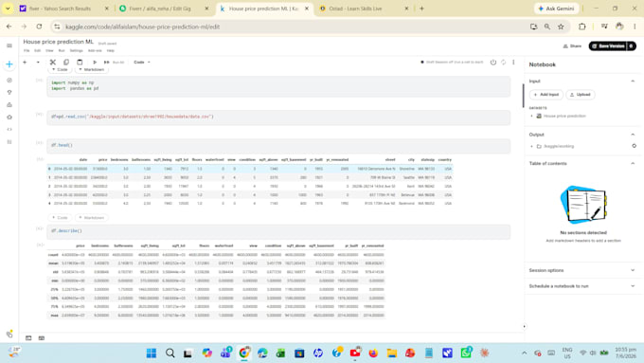Click the Code brackets icon in sidebar
Screen dimensions: 644x363
click(x=9, y=129)
